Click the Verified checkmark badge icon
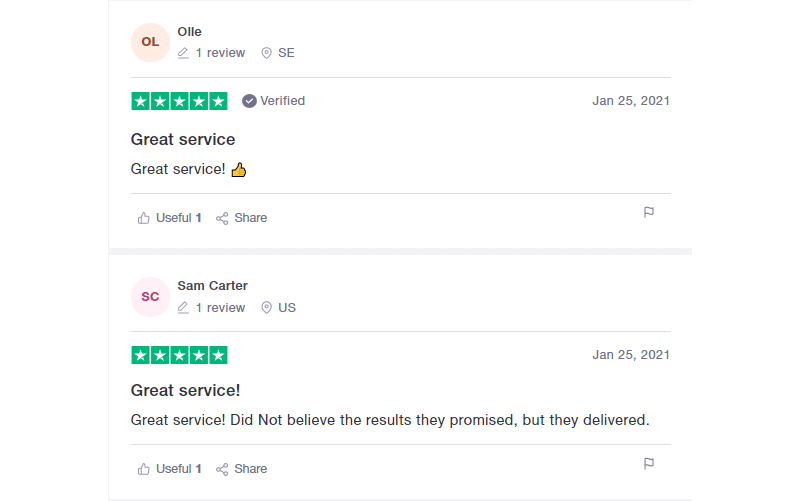Image resolution: width=800 pixels, height=501 pixels. (x=249, y=101)
